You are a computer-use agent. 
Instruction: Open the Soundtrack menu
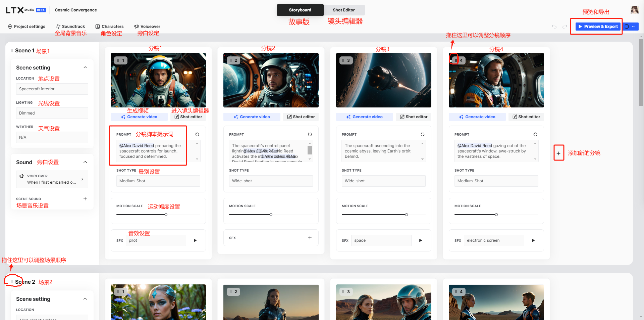pyautogui.click(x=70, y=27)
